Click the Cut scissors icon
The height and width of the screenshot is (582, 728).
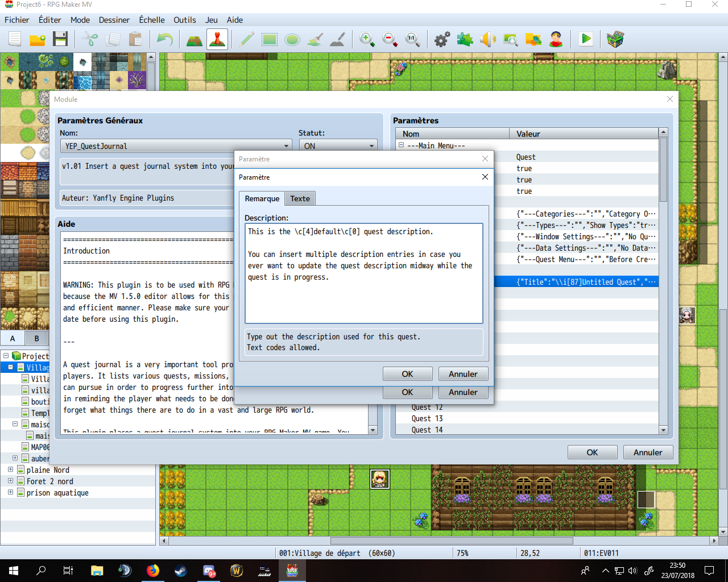[90, 39]
